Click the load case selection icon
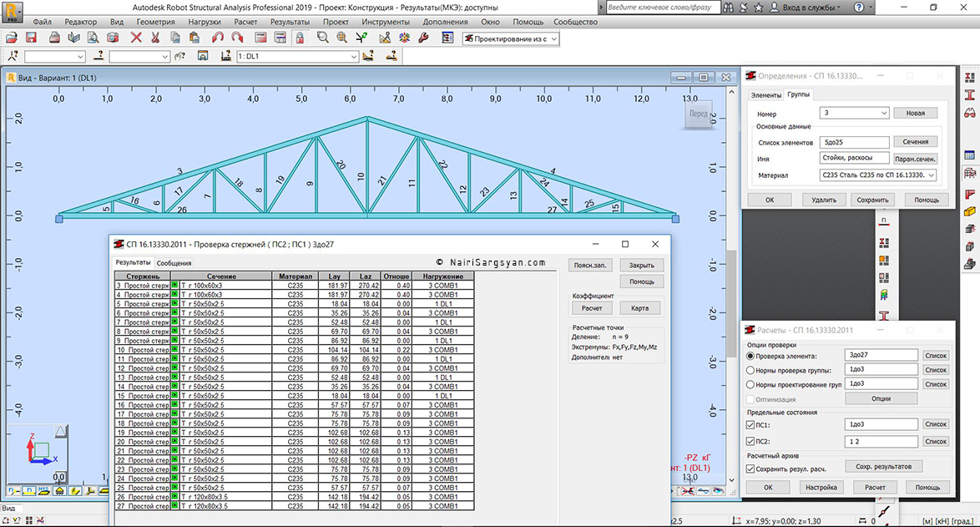 (226, 56)
